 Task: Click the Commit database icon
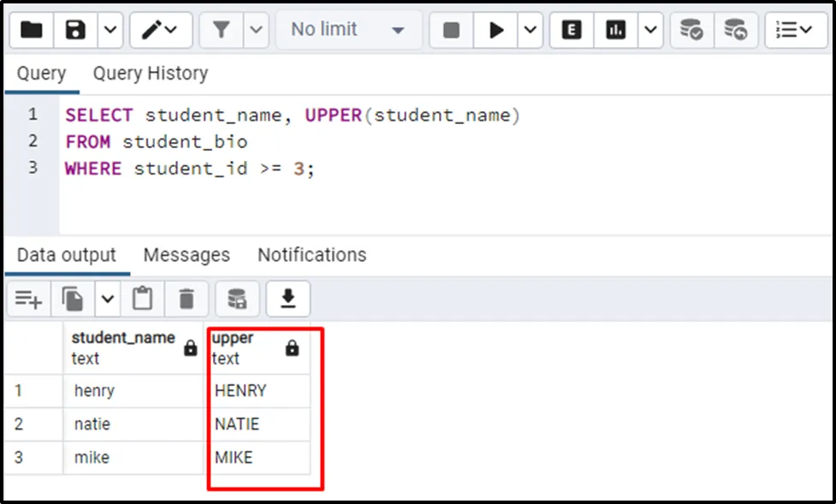(x=691, y=31)
